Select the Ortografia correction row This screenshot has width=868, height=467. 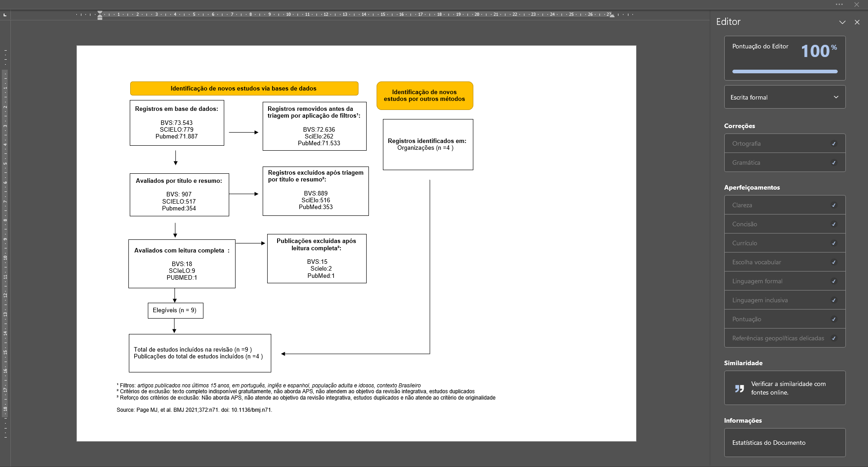[x=785, y=143]
